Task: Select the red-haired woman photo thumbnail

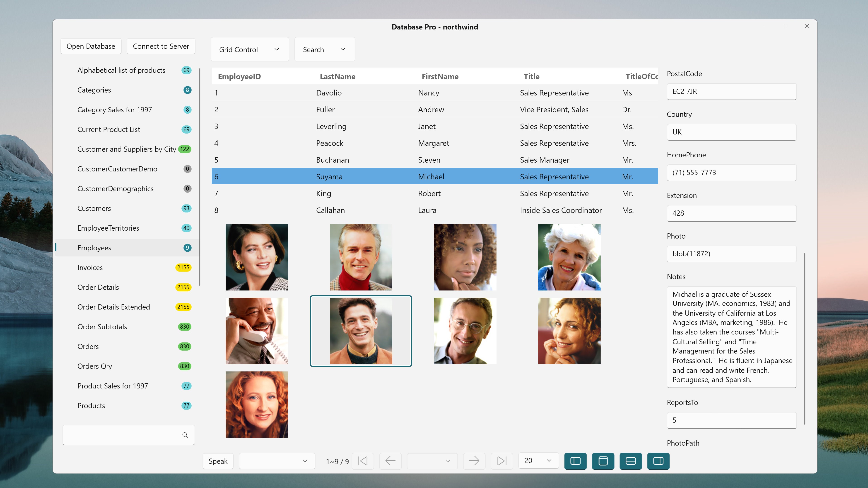Action: coord(256,404)
